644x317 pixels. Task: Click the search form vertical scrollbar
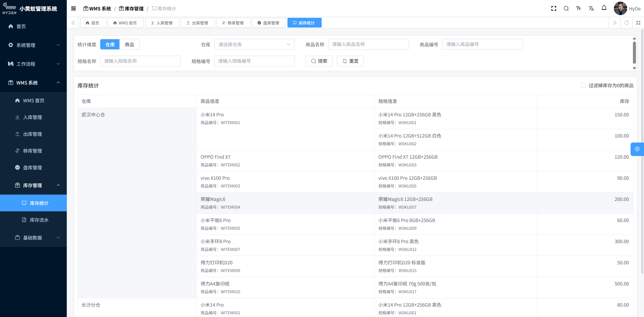[634, 53]
